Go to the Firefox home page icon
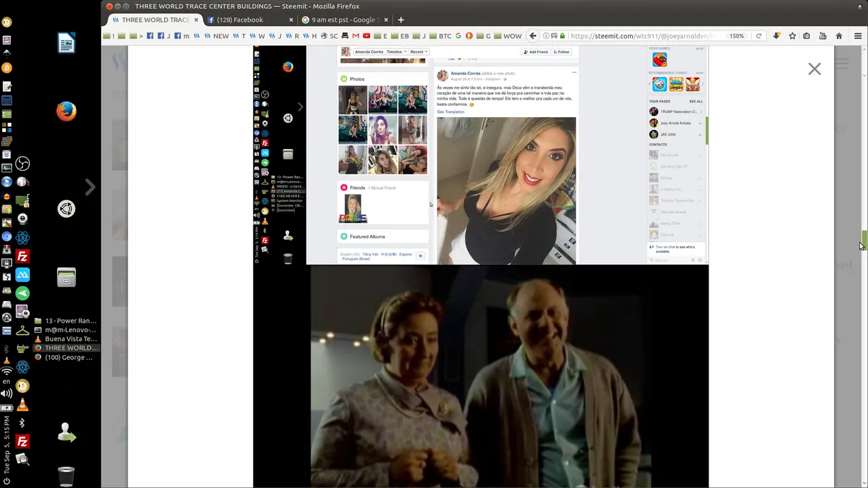 (x=839, y=36)
